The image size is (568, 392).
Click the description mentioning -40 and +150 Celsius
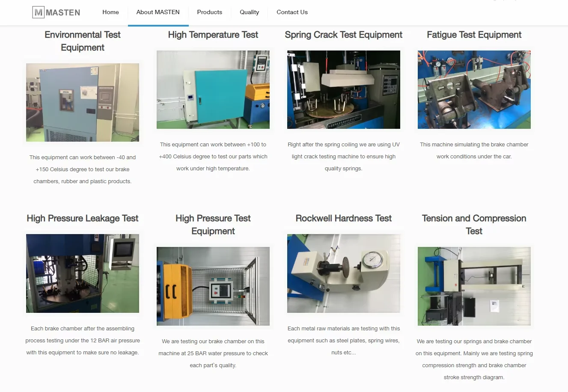click(x=83, y=169)
